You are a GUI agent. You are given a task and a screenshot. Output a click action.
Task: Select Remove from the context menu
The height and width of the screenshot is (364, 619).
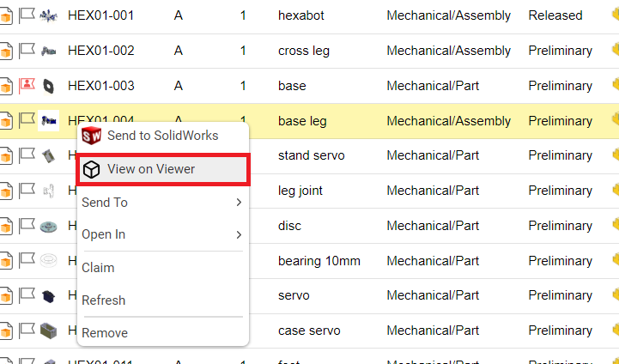click(x=105, y=333)
